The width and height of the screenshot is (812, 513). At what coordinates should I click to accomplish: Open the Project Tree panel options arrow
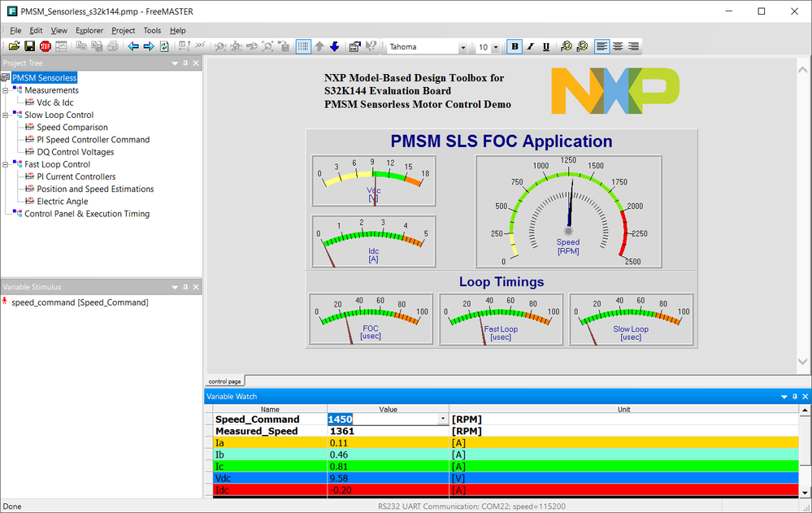[175, 63]
